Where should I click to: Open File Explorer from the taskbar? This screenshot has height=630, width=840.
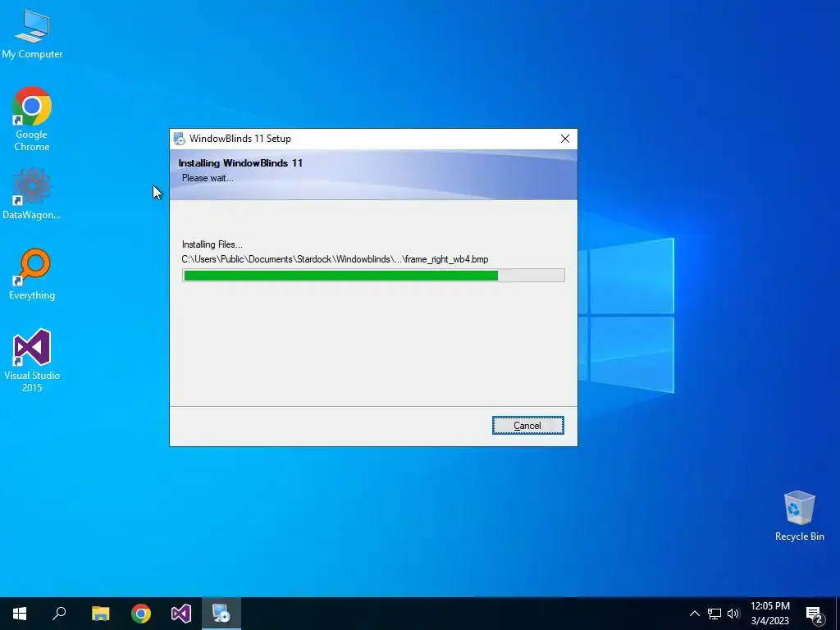(x=100, y=614)
